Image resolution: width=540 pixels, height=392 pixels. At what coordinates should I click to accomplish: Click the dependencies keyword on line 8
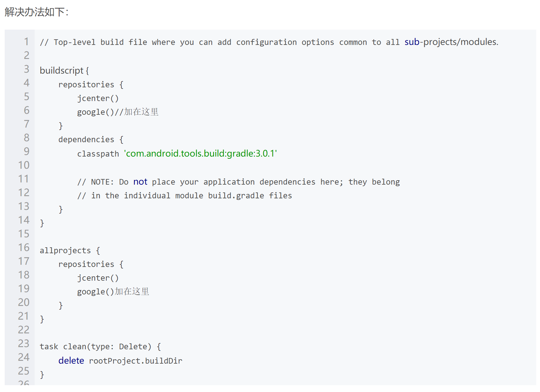tap(86, 140)
